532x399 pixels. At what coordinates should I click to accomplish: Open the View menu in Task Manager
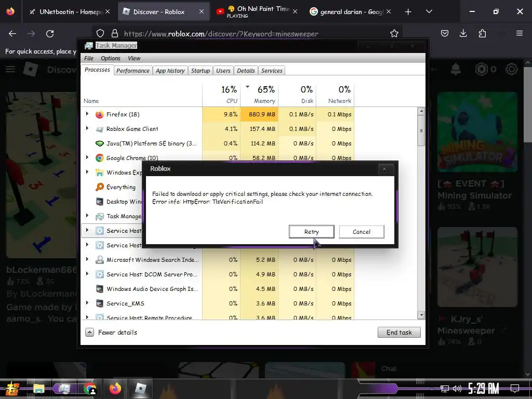(134, 58)
